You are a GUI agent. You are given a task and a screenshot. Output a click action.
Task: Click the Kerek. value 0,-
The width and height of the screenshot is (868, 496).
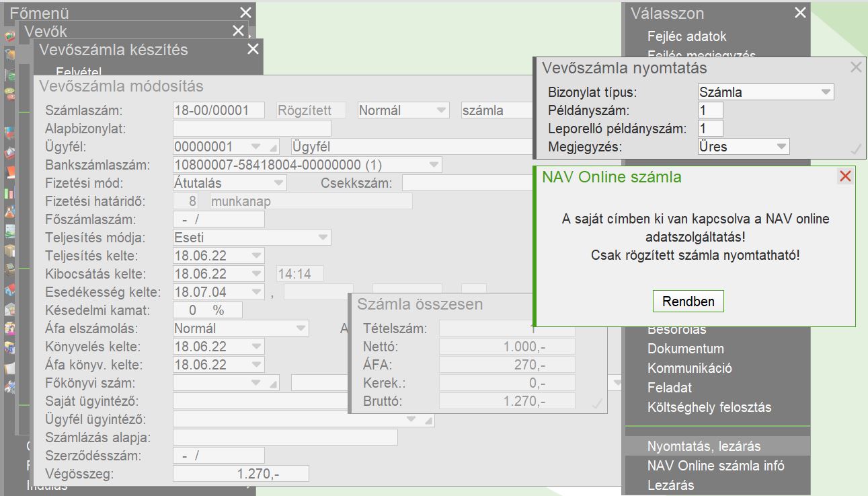click(x=508, y=383)
